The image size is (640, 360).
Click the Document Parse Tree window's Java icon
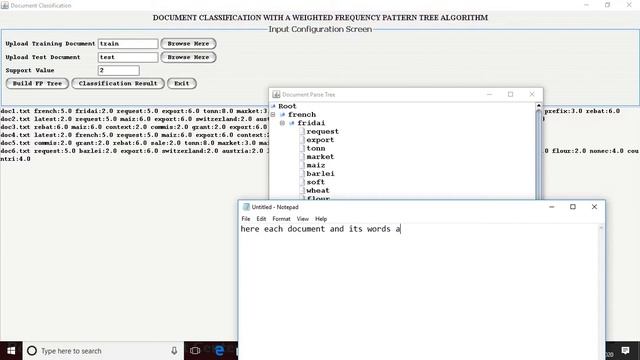pyautogui.click(x=276, y=94)
